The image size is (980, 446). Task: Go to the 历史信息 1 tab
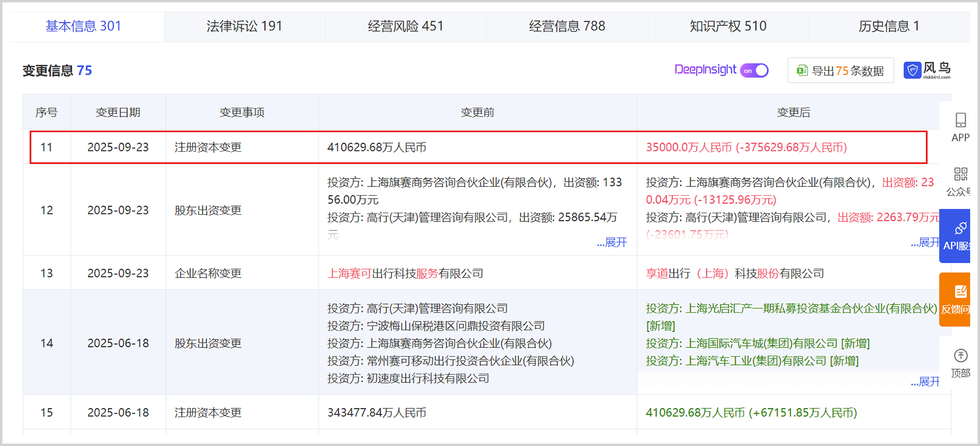889,26
